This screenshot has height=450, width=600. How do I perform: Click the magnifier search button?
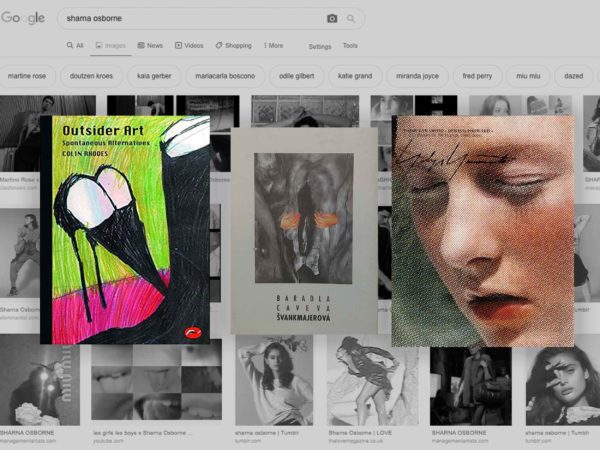[351, 18]
